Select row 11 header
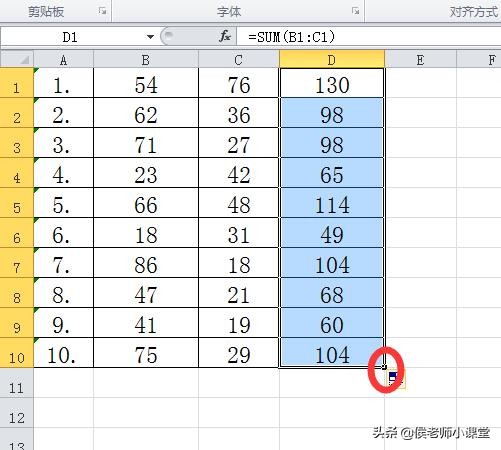The width and height of the screenshot is (501, 450). (x=17, y=383)
